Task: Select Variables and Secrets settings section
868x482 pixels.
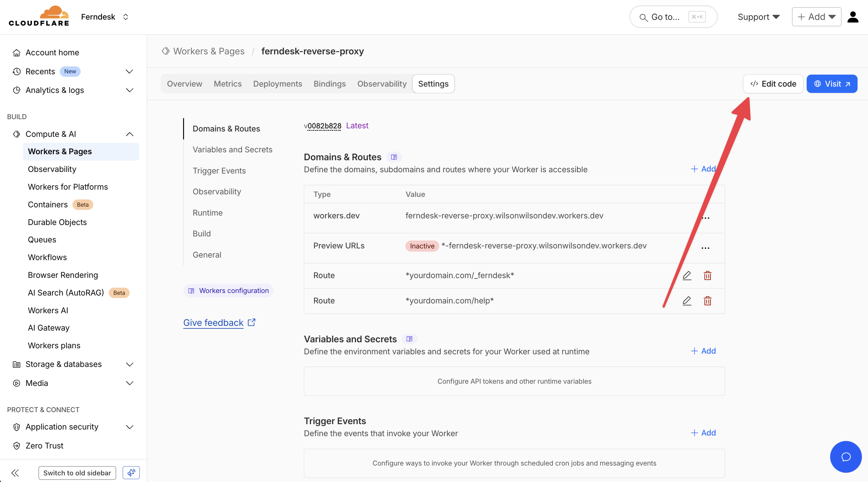Action: click(232, 149)
